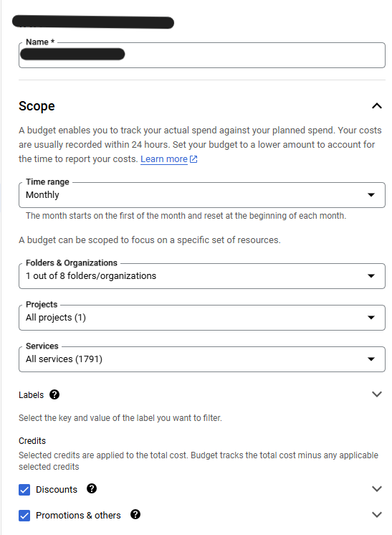The height and width of the screenshot is (535, 392).
Task: Expand the Discounts details chevron
Action: (x=377, y=488)
